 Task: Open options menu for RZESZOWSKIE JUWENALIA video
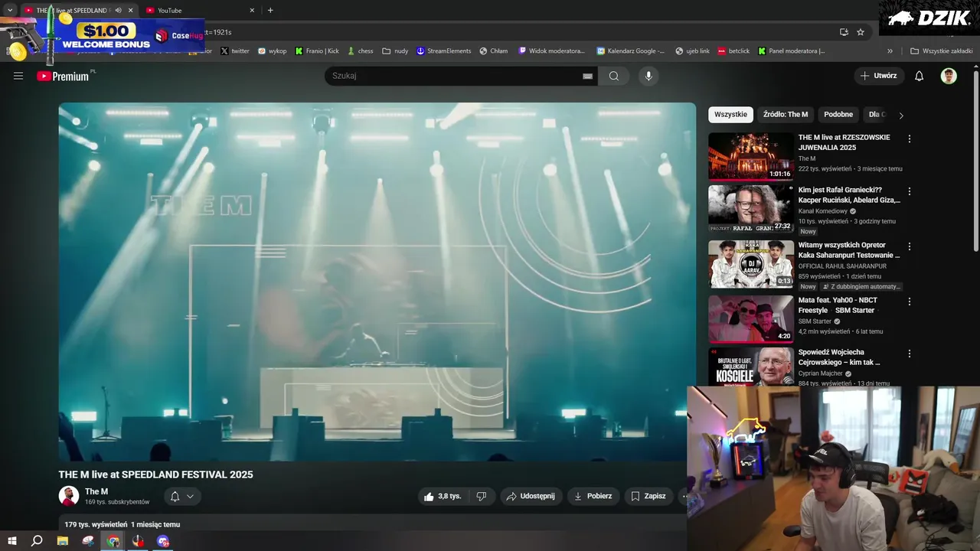click(x=910, y=139)
